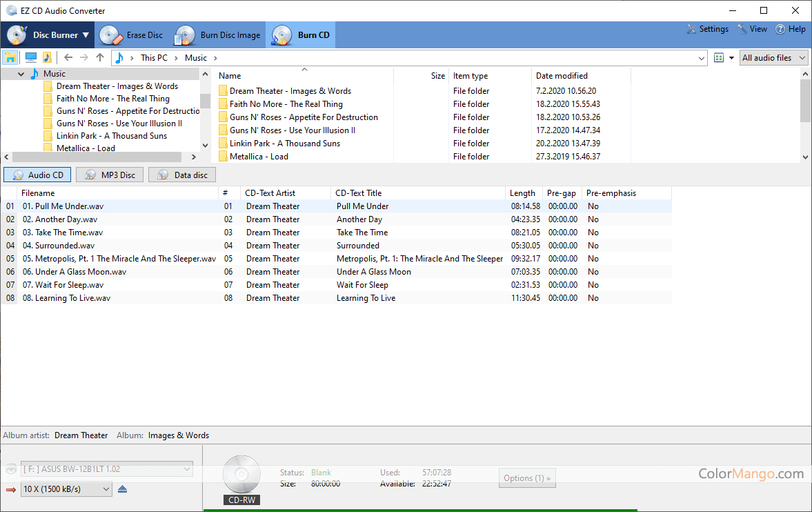The height and width of the screenshot is (512, 812).
Task: Select 'Guns N' Roses - Appetite For Destruction' folder in file list
Action: [x=304, y=117]
